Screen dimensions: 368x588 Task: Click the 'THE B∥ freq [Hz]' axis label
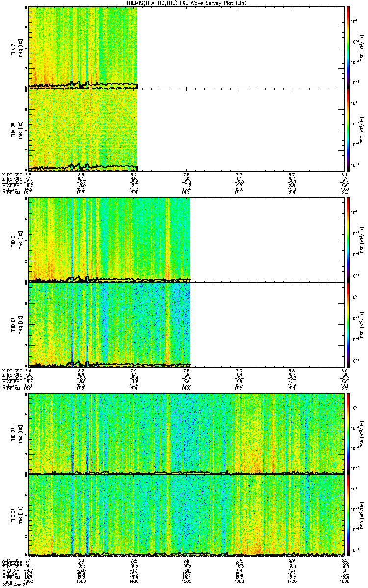point(16,515)
